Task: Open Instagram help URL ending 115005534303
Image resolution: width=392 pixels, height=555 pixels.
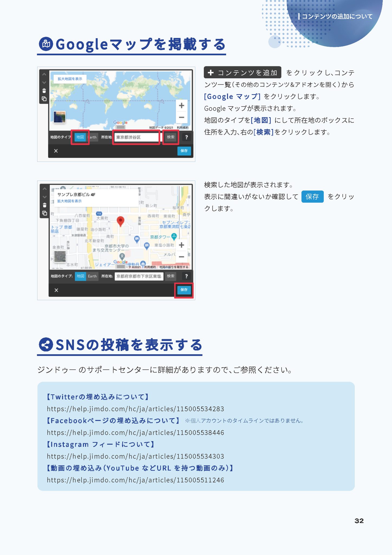Action: (135, 456)
